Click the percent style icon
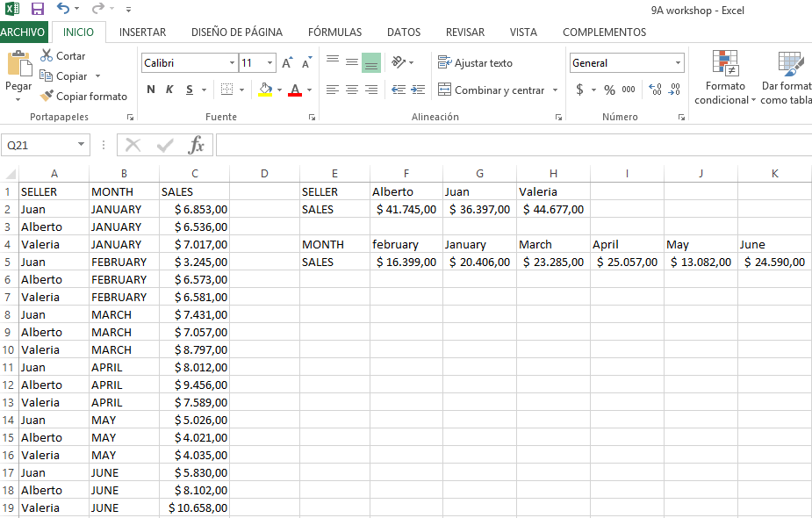This screenshot has height=518, width=812. (x=609, y=90)
